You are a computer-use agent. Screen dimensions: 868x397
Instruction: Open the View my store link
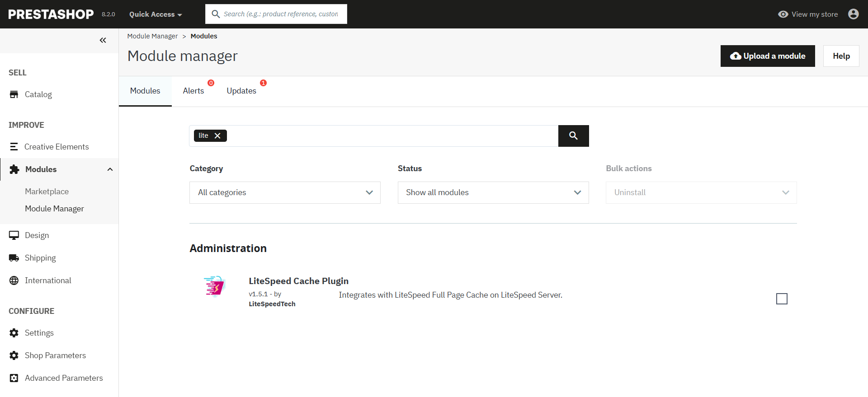(x=808, y=14)
